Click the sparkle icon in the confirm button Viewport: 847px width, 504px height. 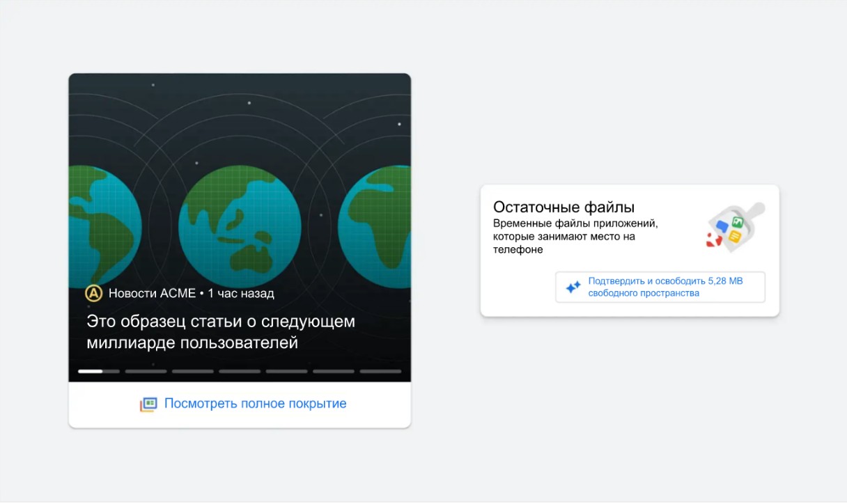573,287
